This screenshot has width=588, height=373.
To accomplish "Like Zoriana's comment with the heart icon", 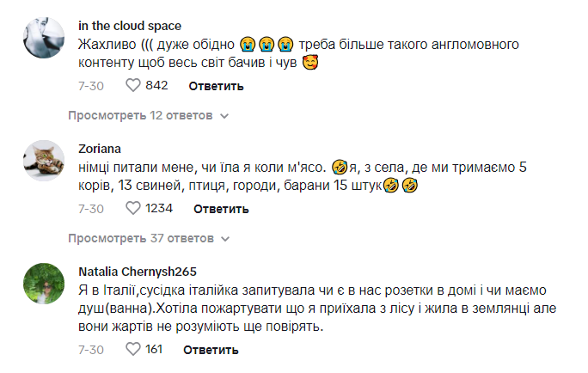I will (132, 208).
